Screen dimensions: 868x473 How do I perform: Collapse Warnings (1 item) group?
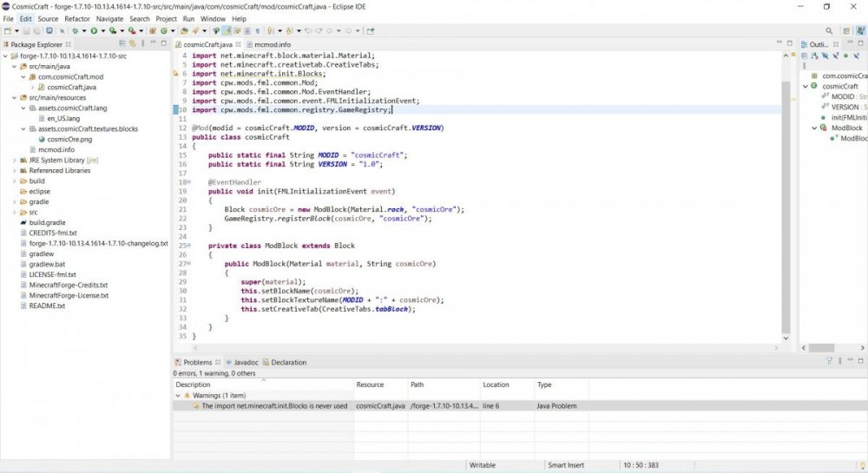point(178,396)
